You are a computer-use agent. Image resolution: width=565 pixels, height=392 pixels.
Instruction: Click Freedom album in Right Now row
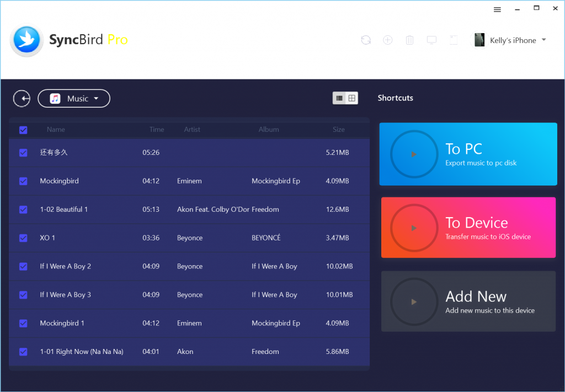point(265,351)
